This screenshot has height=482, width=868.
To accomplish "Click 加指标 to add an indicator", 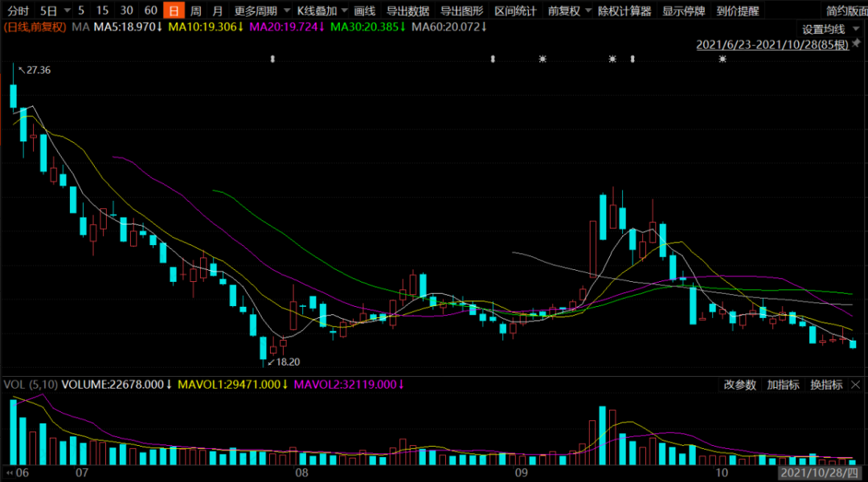I will pos(784,385).
